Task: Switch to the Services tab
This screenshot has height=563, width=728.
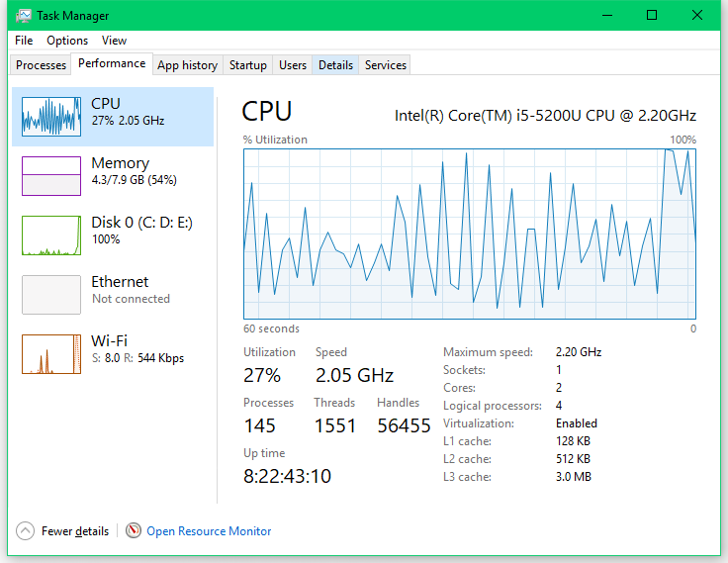Action: [386, 65]
